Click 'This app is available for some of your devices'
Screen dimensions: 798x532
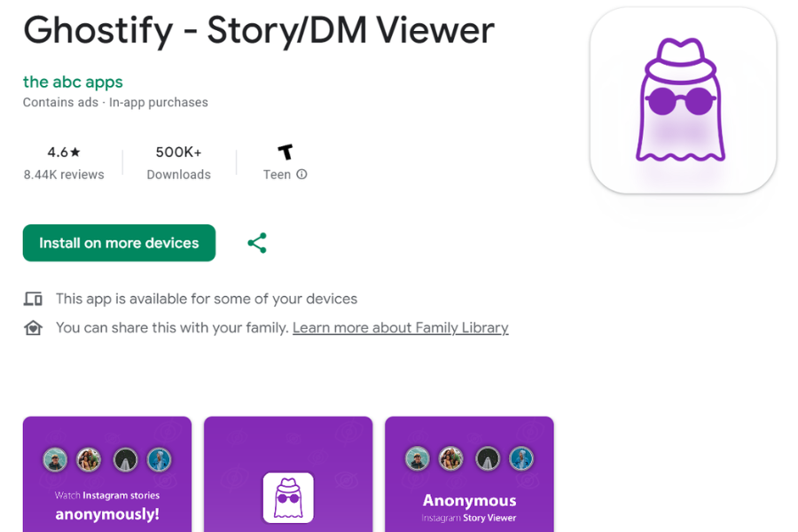tap(207, 299)
